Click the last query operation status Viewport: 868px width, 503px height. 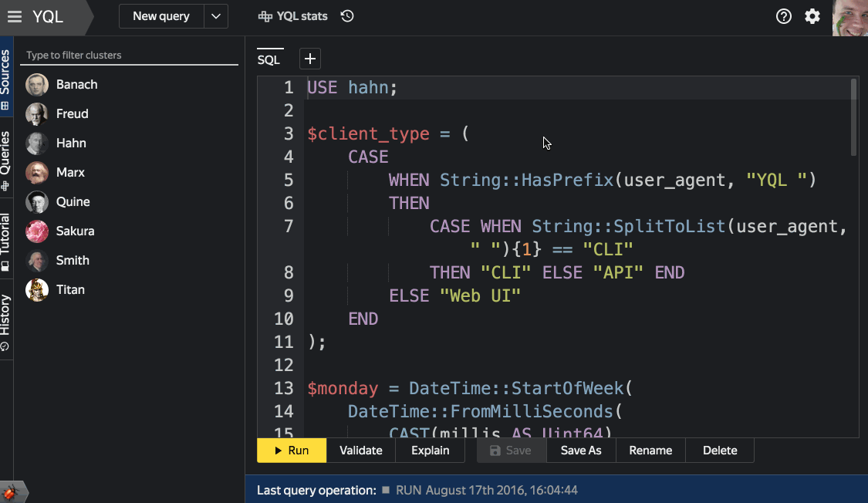417,491
